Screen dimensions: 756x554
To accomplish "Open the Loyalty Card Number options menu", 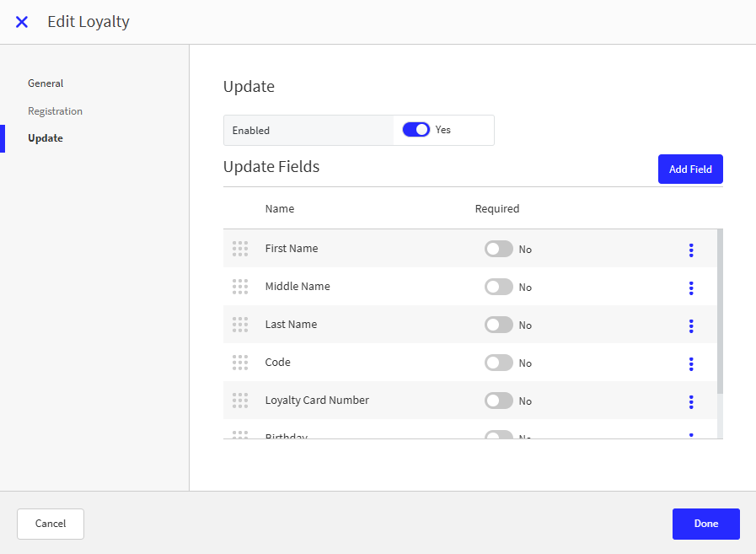I will click(x=691, y=402).
